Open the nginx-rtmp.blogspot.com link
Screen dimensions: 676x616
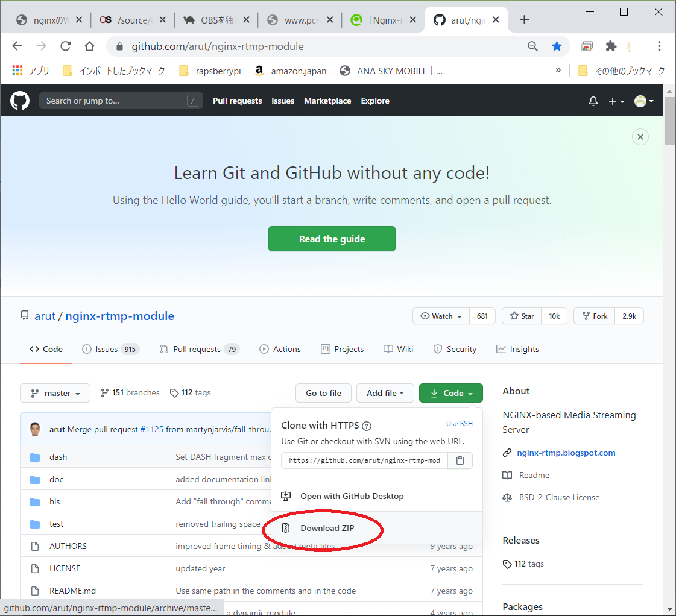coord(566,452)
